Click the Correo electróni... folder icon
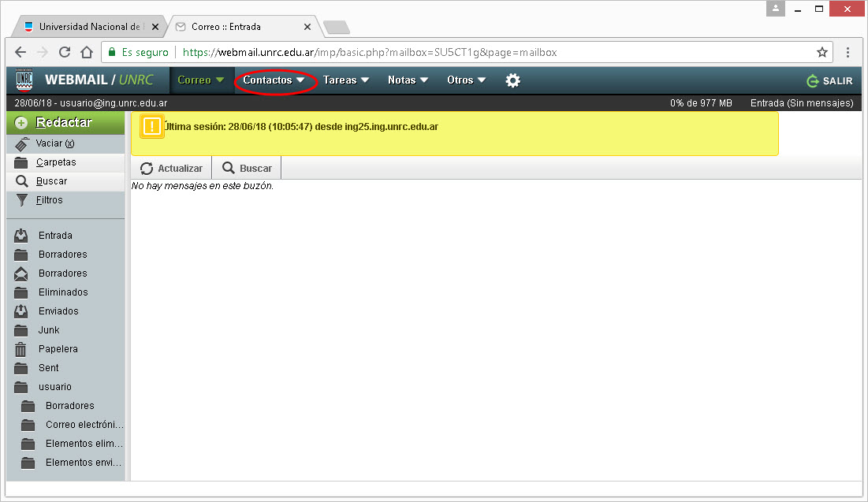This screenshot has height=502, width=868. (28, 425)
